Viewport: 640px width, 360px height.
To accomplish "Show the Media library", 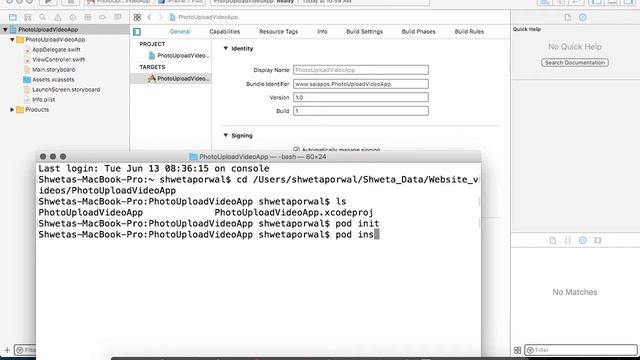I will [x=598, y=240].
